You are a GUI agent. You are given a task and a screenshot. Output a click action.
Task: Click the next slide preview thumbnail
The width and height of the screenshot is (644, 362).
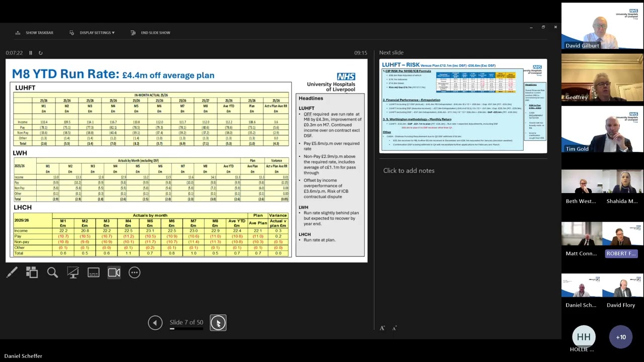[463, 106]
